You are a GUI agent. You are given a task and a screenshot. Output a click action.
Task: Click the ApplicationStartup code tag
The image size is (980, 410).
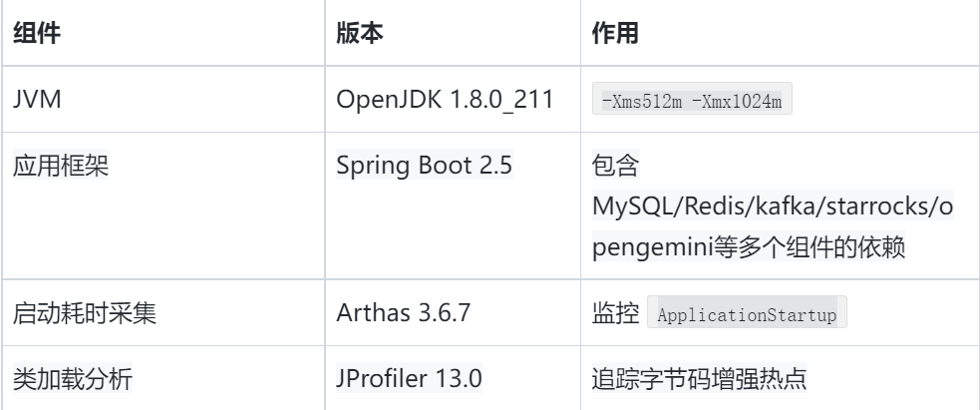[x=747, y=312]
